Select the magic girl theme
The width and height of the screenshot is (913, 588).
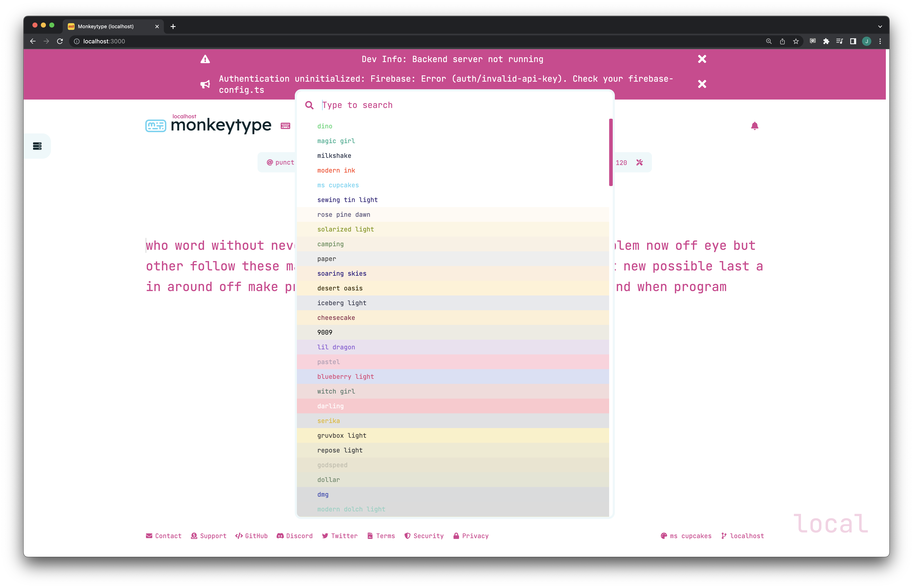tap(453, 141)
